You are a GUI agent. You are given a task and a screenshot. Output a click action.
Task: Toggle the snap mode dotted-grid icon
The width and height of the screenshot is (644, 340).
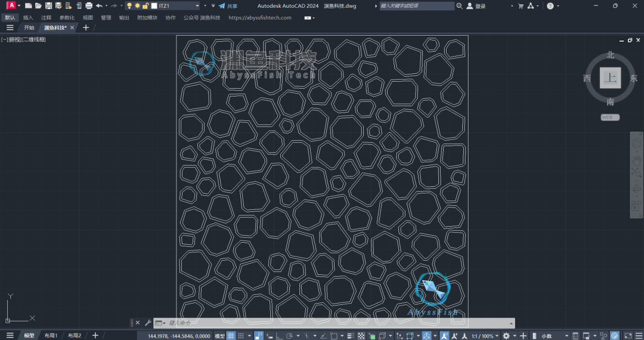[241, 335]
